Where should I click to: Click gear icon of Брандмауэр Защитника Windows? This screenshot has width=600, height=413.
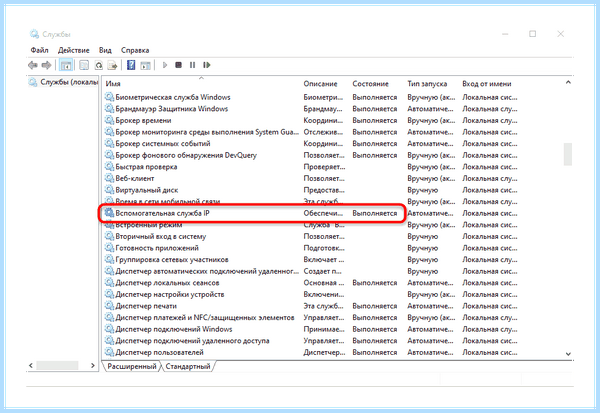coord(109,109)
